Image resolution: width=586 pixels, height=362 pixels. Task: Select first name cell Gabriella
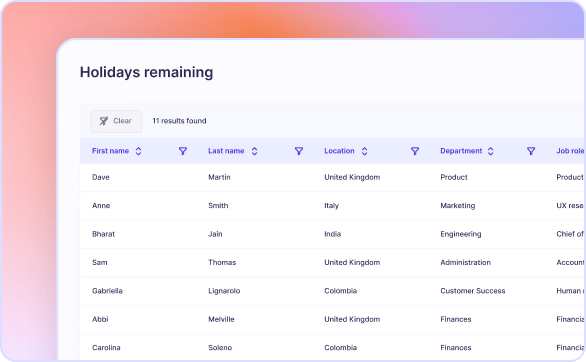coord(107,291)
